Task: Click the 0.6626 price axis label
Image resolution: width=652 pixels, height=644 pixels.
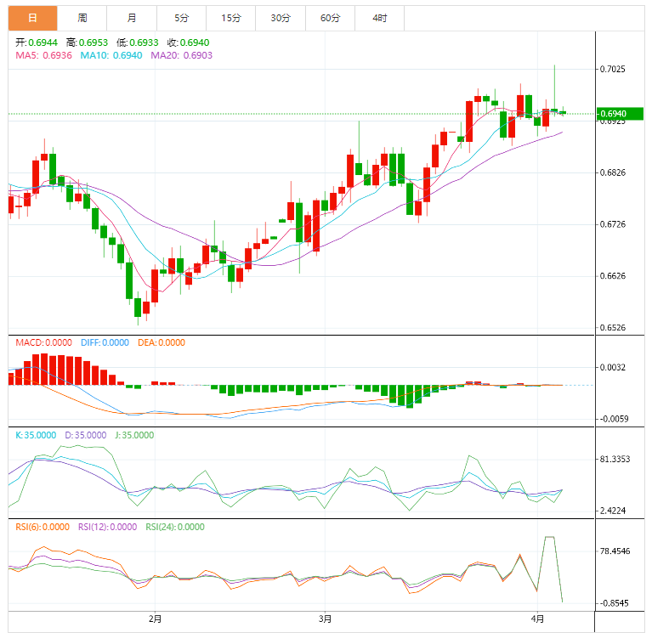Action: pos(613,276)
